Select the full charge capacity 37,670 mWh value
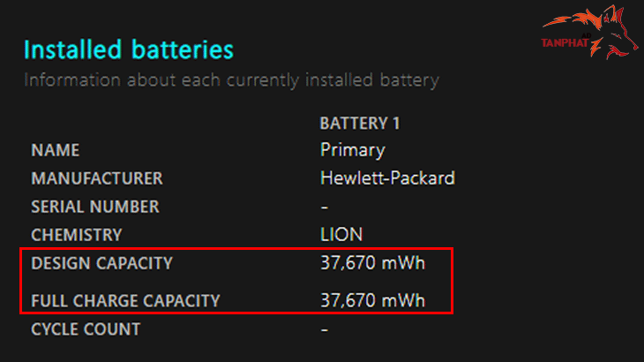Image resolution: width=644 pixels, height=362 pixels. click(373, 301)
